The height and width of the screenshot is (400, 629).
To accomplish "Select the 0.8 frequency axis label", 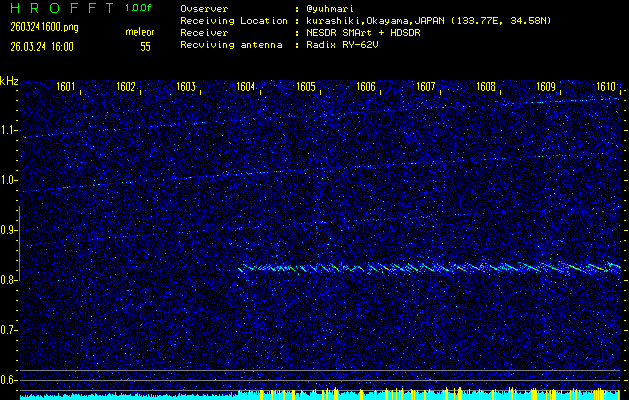I will (x=9, y=280).
